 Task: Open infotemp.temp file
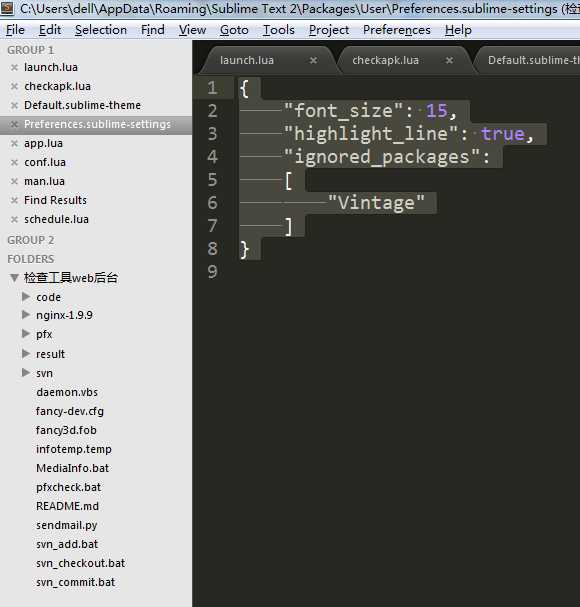pos(74,449)
